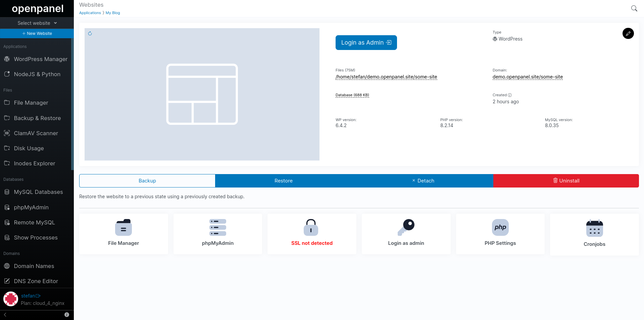The image size is (644, 320).
Task: Click the openpanel logo
Action: tap(38, 9)
